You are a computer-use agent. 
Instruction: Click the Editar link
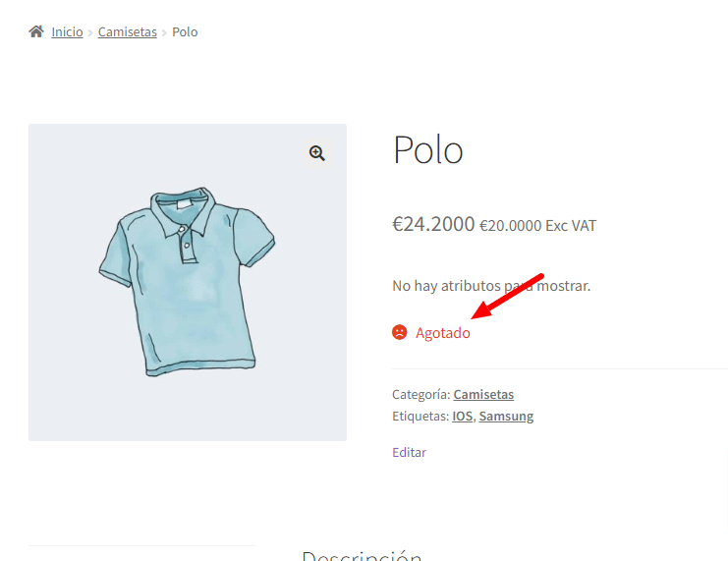(409, 452)
